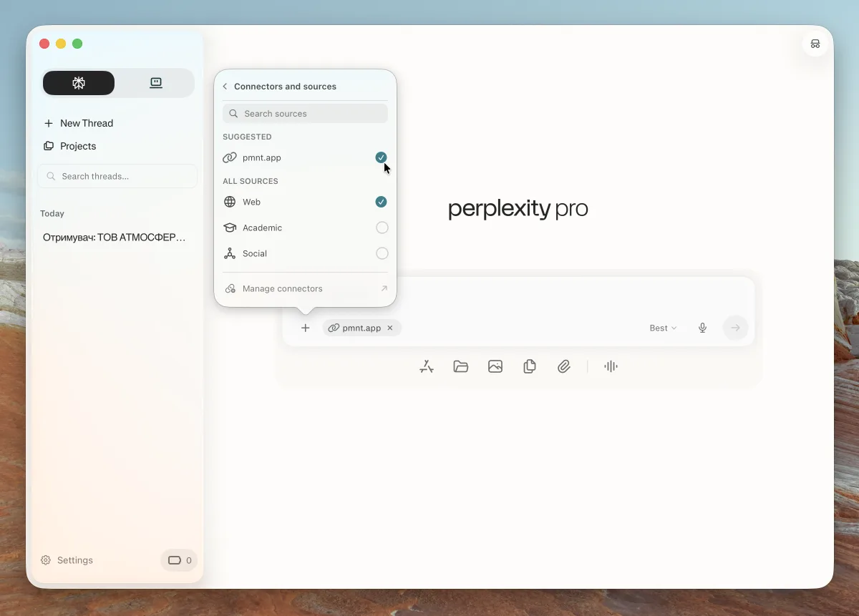Screen dimensions: 859x616
Task: Click the submit arrow button
Action: point(735,328)
